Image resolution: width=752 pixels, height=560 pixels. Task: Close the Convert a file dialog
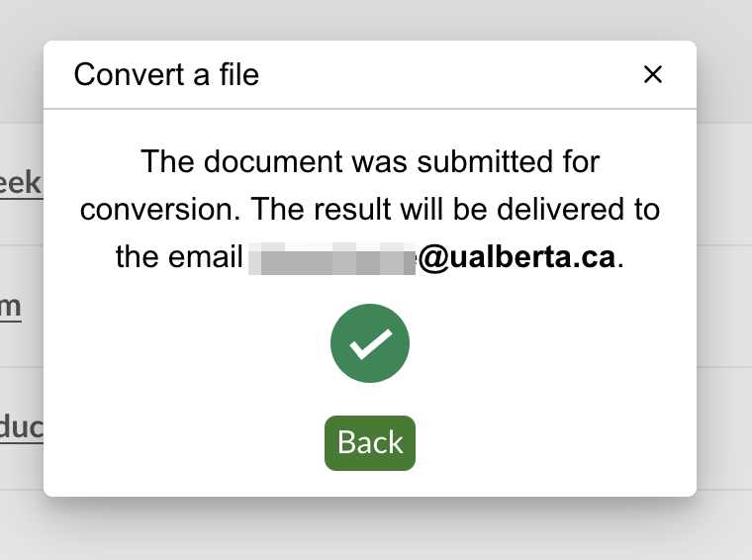(652, 74)
